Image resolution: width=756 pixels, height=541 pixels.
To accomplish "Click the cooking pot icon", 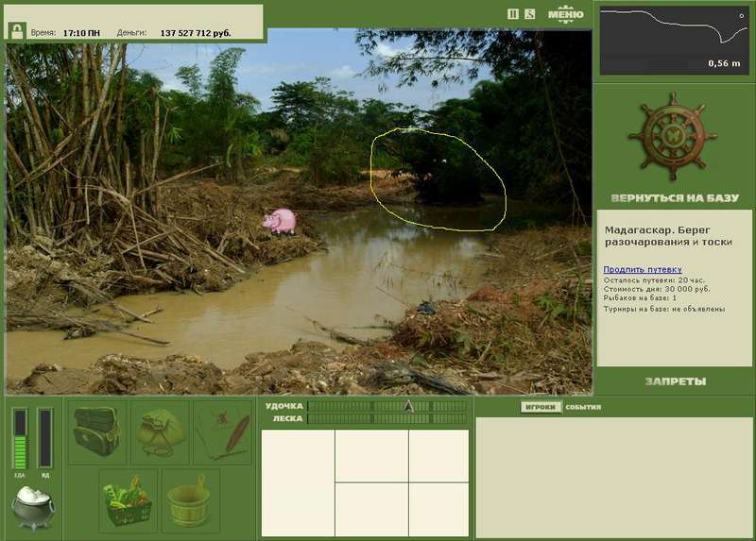I will (x=32, y=507).
